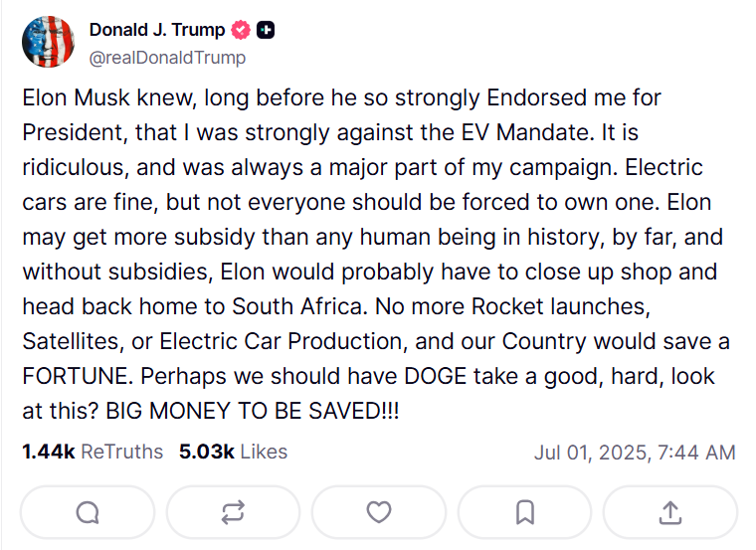Image resolution: width=756 pixels, height=550 pixels.
Task: View the 1.44k ReTruths list
Action: [93, 452]
